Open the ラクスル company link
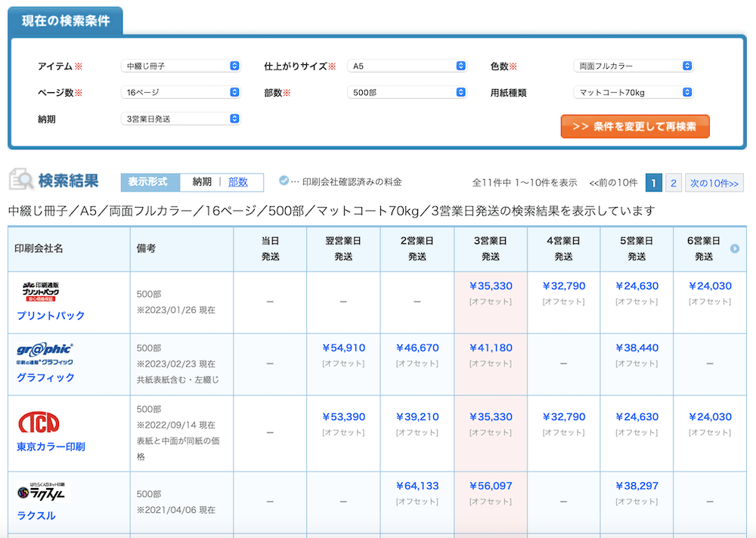756x538 pixels. coord(36,515)
